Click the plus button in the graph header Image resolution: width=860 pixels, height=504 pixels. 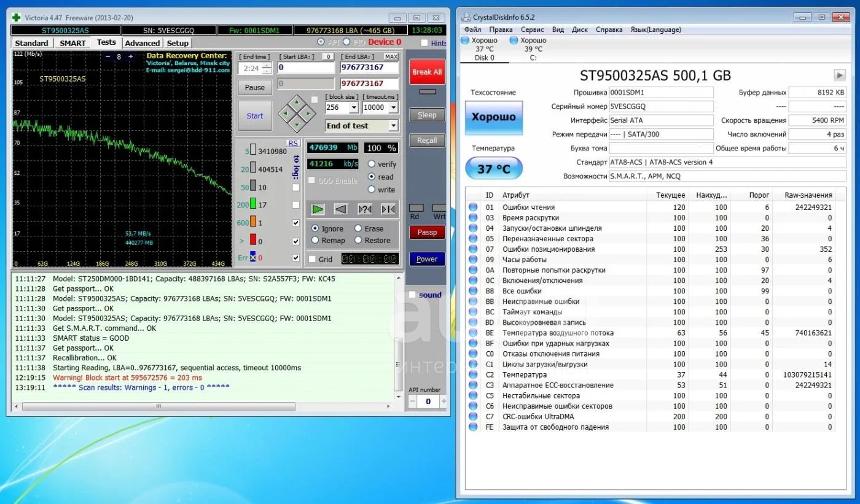click(130, 56)
